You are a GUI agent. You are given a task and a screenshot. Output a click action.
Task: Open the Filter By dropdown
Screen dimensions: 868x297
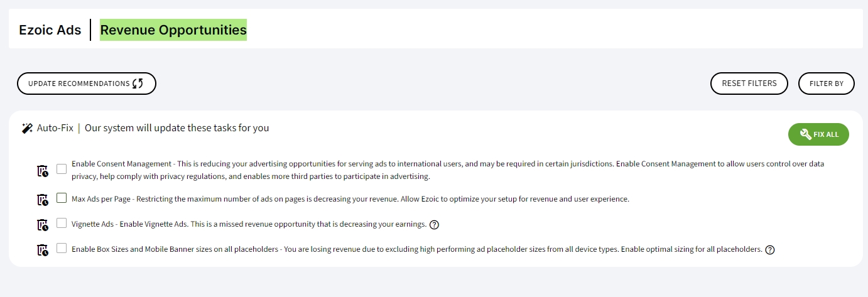(x=827, y=84)
